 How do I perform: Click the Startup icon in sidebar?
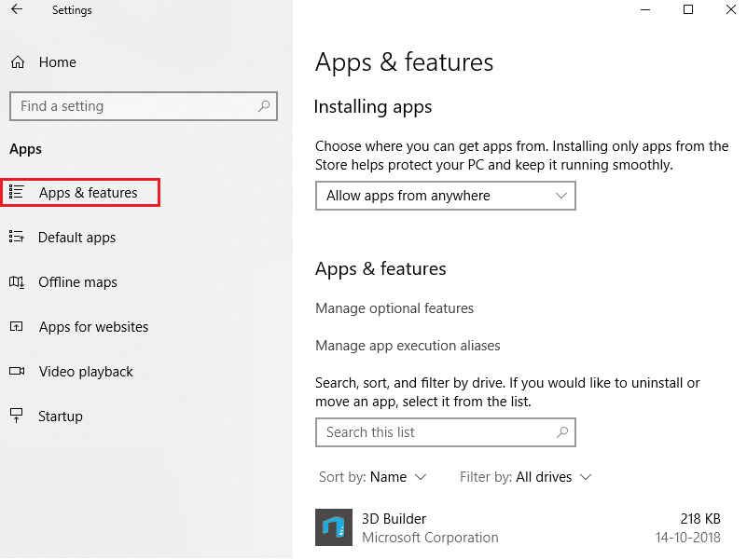[x=16, y=417]
